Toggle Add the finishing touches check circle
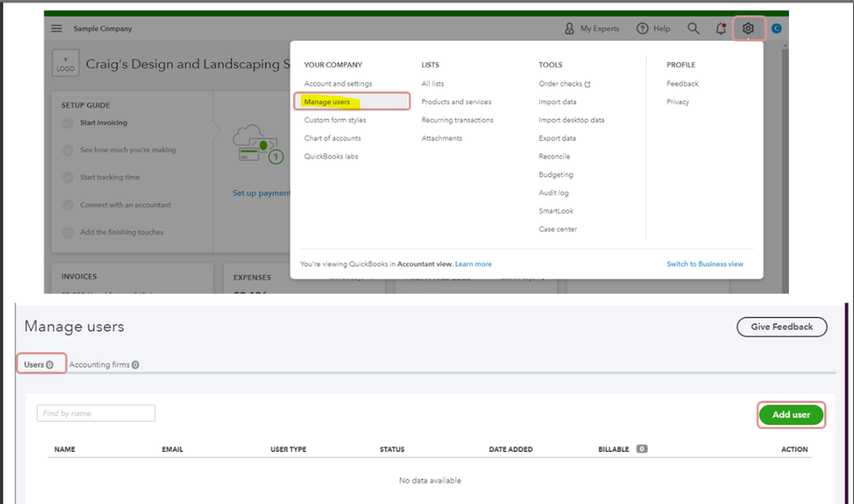 point(68,232)
